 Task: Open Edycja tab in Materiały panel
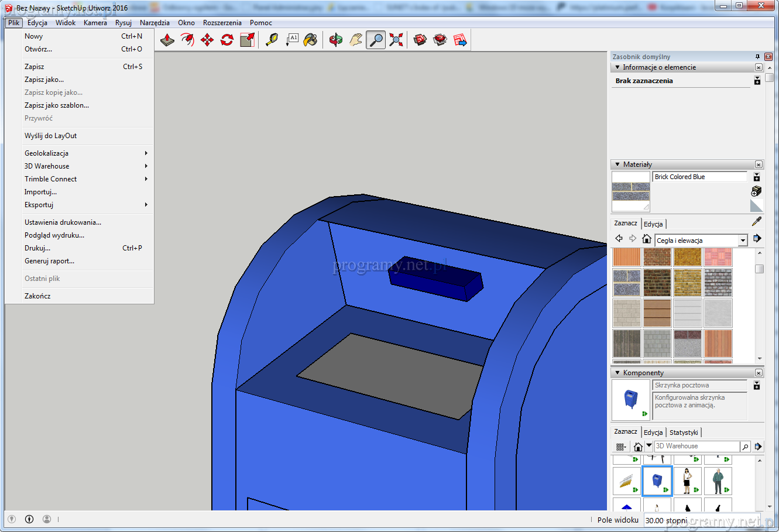tap(653, 224)
